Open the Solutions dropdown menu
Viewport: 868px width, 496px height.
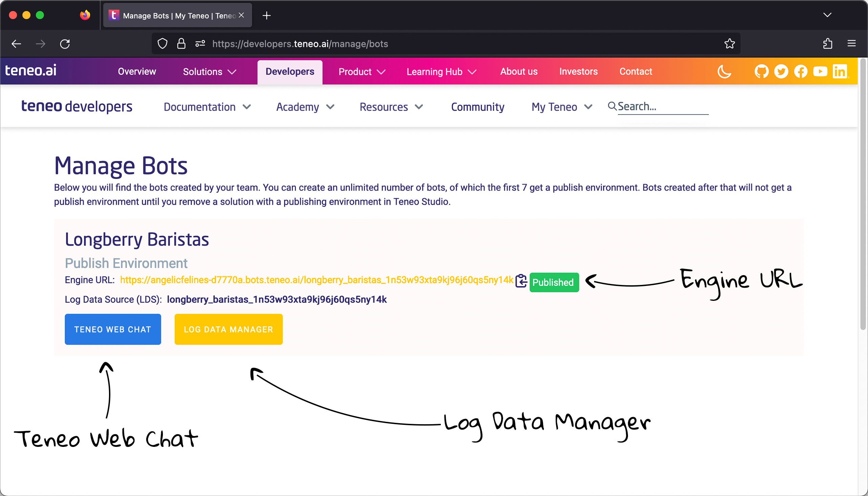pyautogui.click(x=209, y=72)
